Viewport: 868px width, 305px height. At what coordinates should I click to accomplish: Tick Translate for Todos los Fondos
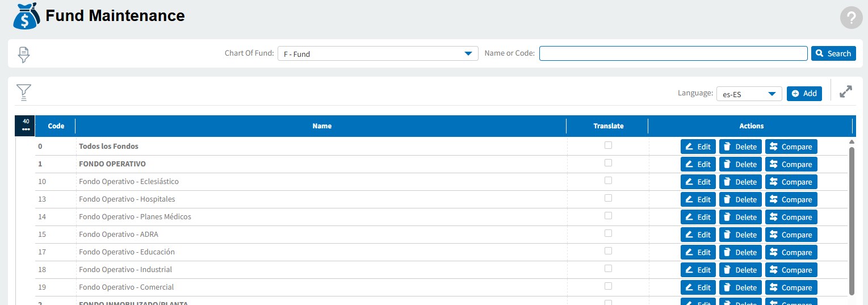608,145
